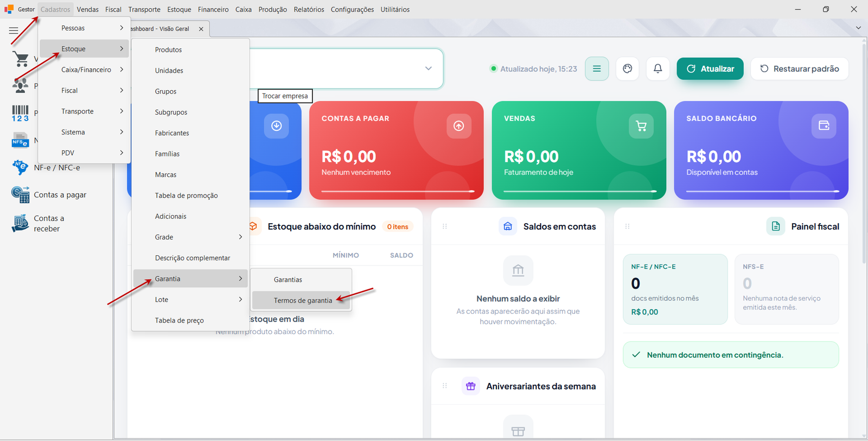Expand the company selector dropdown arrow

click(429, 68)
